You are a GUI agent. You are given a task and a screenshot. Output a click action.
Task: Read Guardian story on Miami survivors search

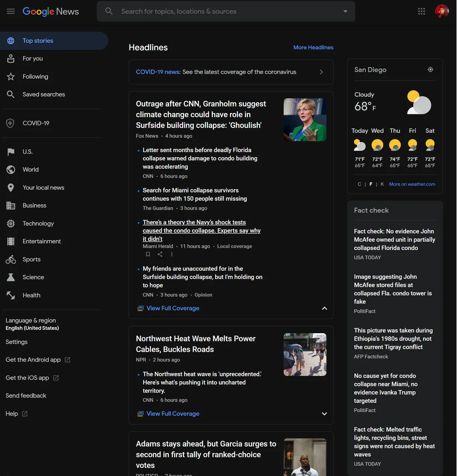click(x=195, y=194)
